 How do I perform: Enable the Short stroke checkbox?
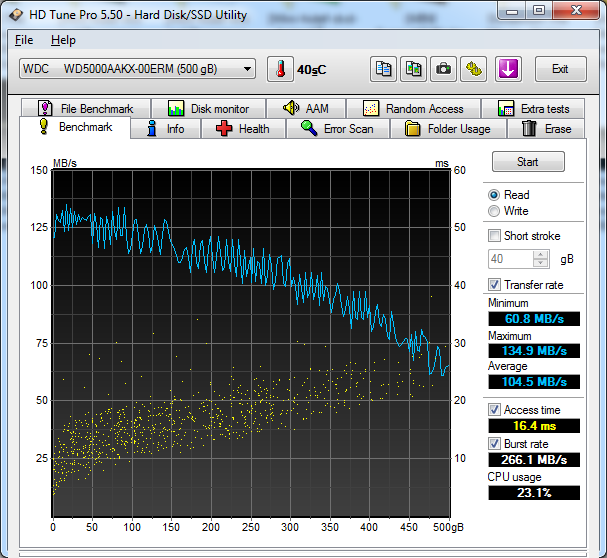(x=494, y=236)
